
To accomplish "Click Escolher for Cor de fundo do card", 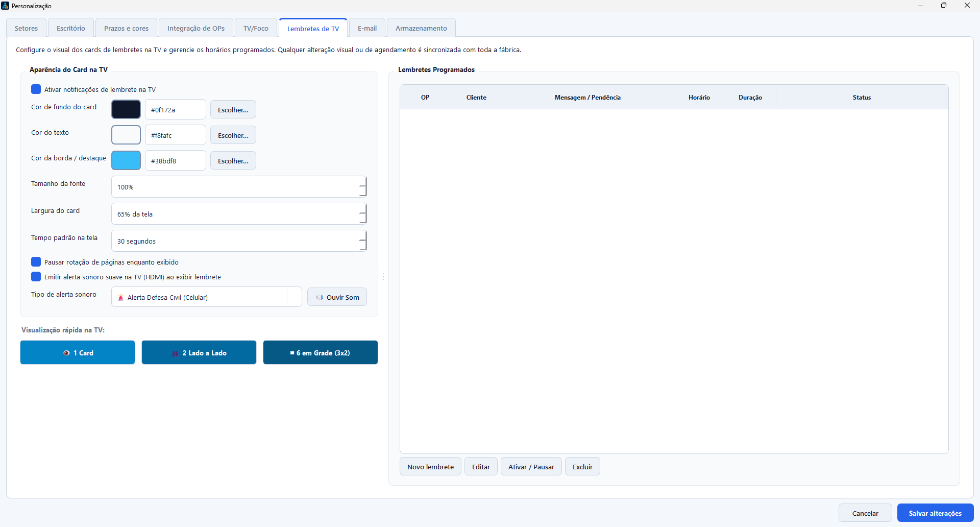I will (x=233, y=110).
